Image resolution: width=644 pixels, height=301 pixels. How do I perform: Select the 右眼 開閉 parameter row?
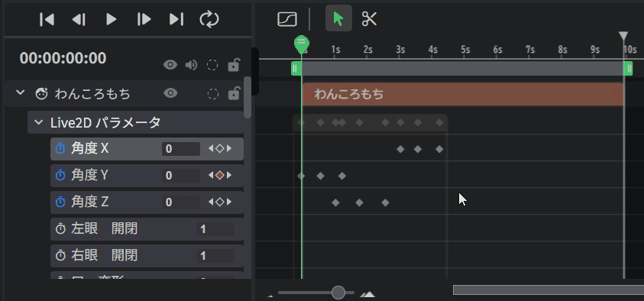[147, 256]
